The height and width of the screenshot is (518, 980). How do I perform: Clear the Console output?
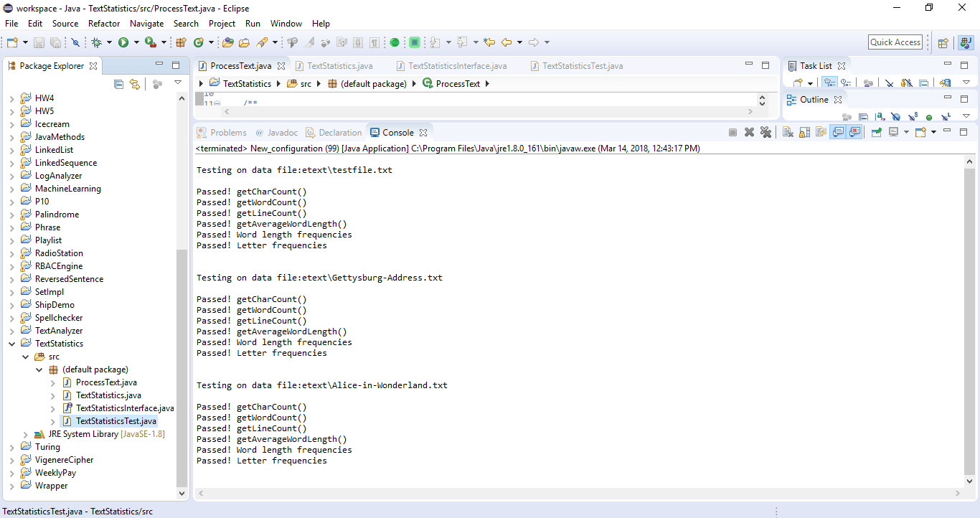788,132
